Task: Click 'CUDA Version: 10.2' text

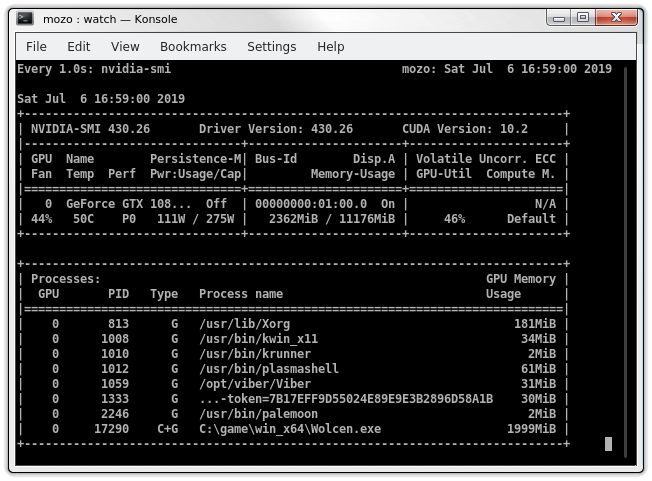Action: click(x=465, y=129)
